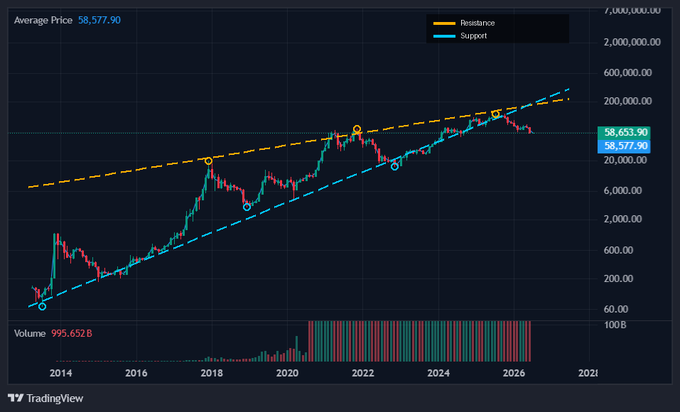Click the blue 58,577.90 price label
The height and width of the screenshot is (412, 680).
(624, 146)
